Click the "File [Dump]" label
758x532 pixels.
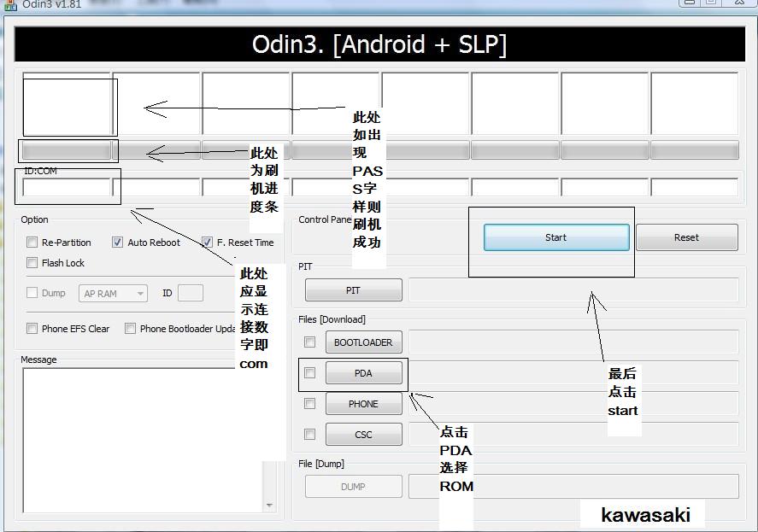coord(321,464)
